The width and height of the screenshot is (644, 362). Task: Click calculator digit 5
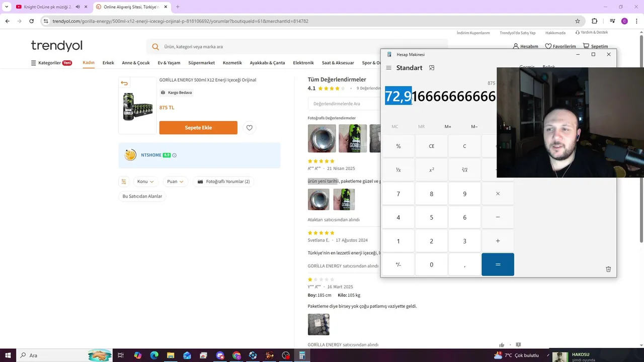point(432,217)
